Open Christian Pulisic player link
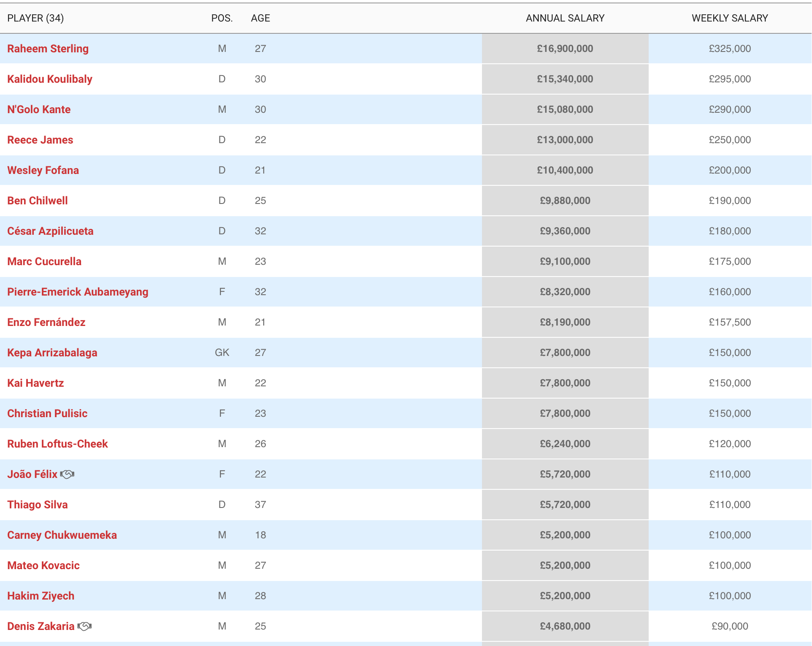Screen dimensions: 812x646 47,413
